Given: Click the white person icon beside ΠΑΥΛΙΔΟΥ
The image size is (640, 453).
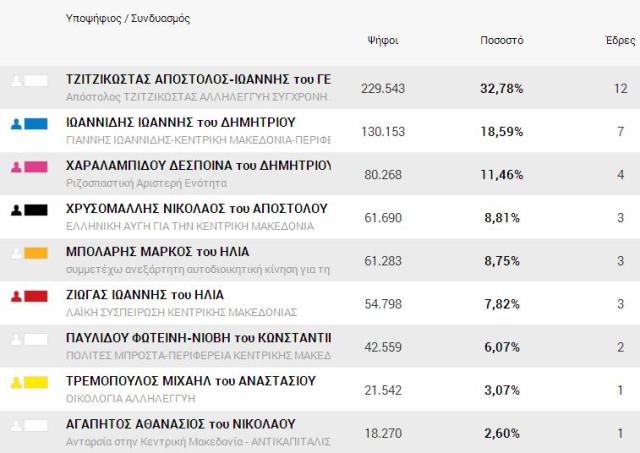Looking at the screenshot, I should pyautogui.click(x=16, y=339).
